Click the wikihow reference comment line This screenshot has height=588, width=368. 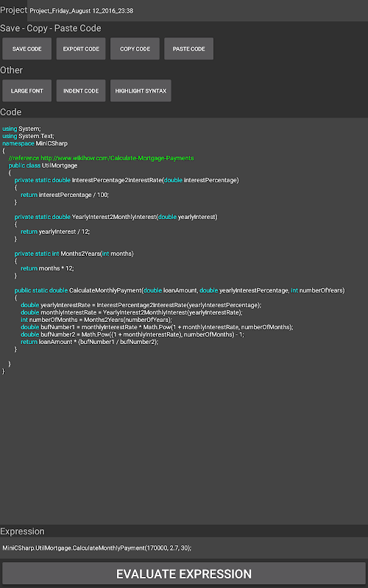coord(101,158)
